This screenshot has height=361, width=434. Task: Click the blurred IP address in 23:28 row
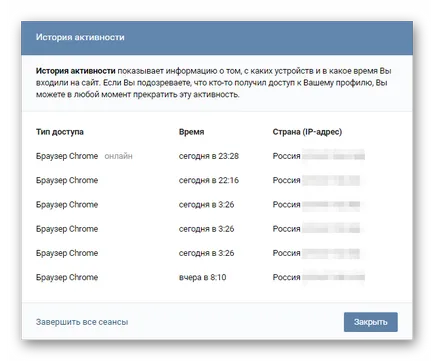[333, 156]
